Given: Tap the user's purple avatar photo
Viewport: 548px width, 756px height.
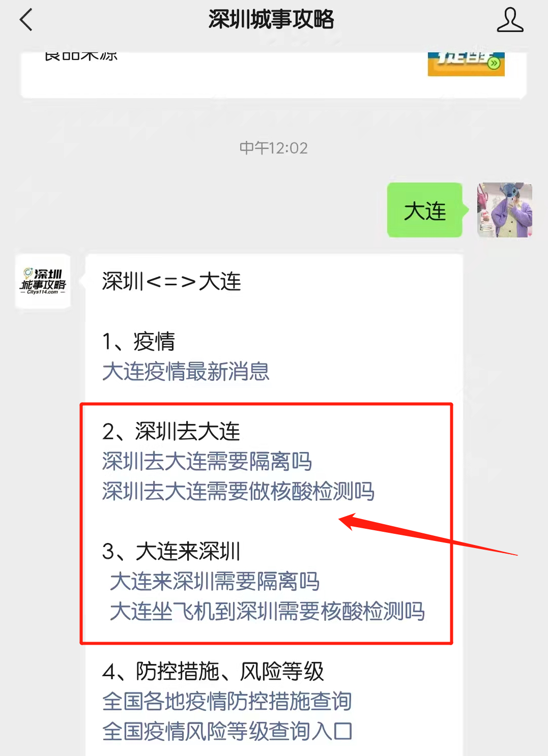Looking at the screenshot, I should (x=505, y=210).
